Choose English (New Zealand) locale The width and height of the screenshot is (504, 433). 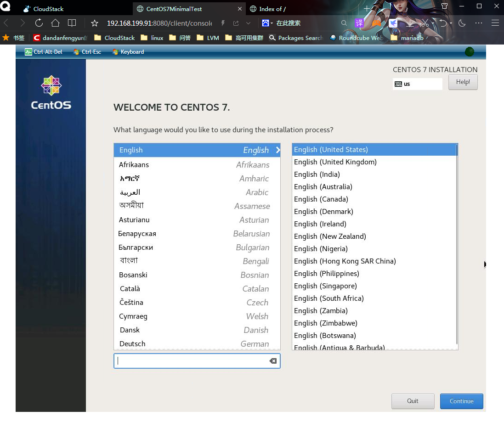point(374,236)
